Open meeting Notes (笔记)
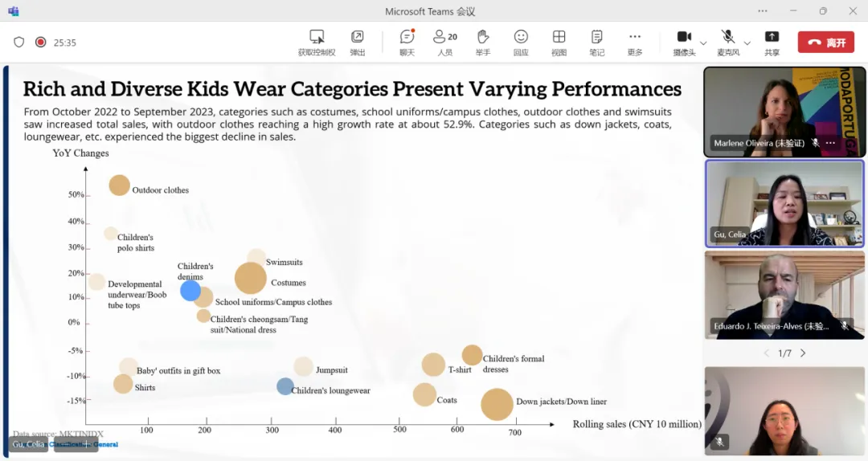868x461 pixels. point(596,42)
